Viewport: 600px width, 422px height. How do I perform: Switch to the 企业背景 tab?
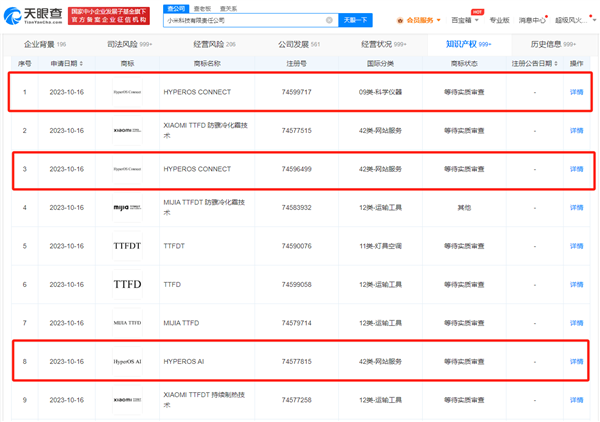click(45, 44)
